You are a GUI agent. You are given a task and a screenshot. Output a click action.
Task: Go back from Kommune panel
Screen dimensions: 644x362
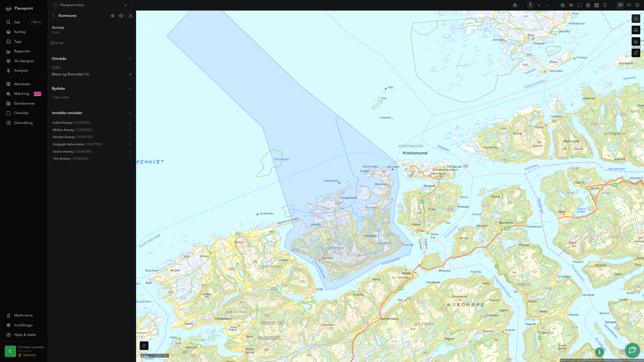click(53, 16)
